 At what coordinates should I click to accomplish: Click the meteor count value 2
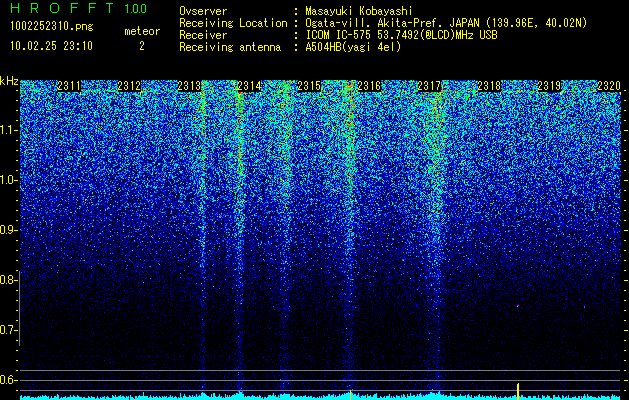point(142,46)
